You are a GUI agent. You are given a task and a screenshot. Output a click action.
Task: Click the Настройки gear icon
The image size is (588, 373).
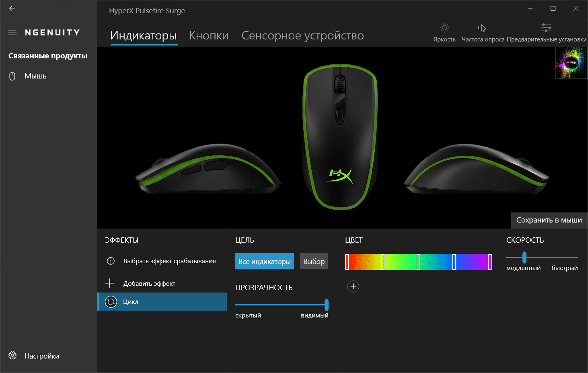coord(12,356)
